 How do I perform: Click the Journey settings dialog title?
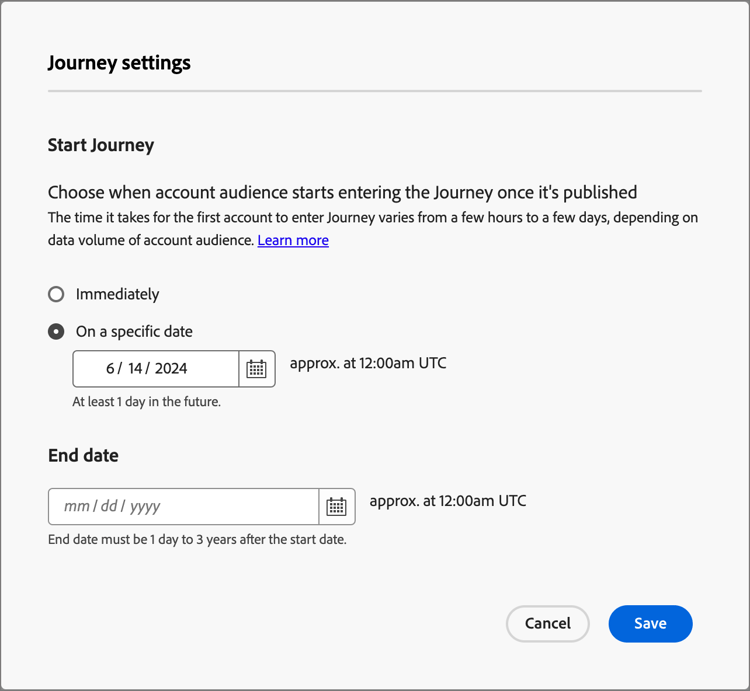tap(119, 63)
